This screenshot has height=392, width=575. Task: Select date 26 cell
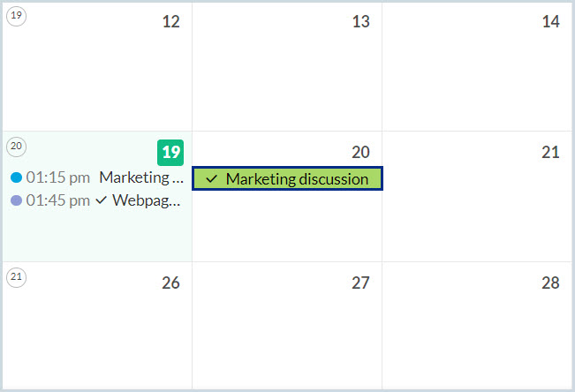click(x=97, y=331)
